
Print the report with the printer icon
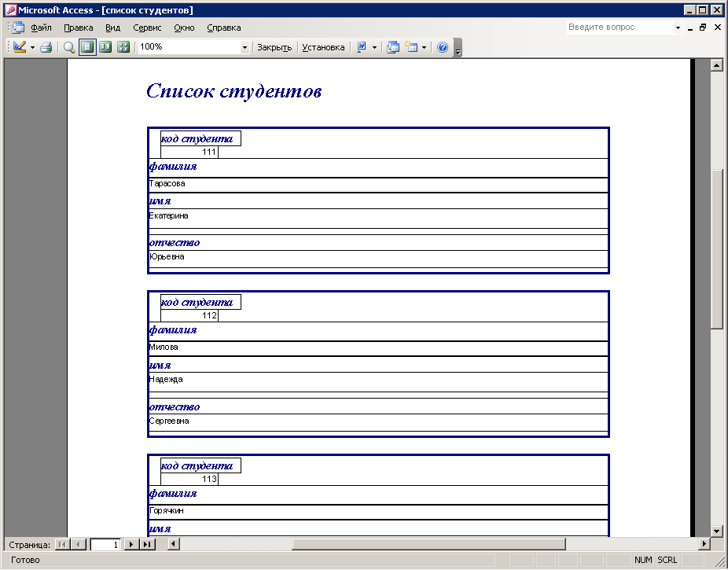point(46,47)
